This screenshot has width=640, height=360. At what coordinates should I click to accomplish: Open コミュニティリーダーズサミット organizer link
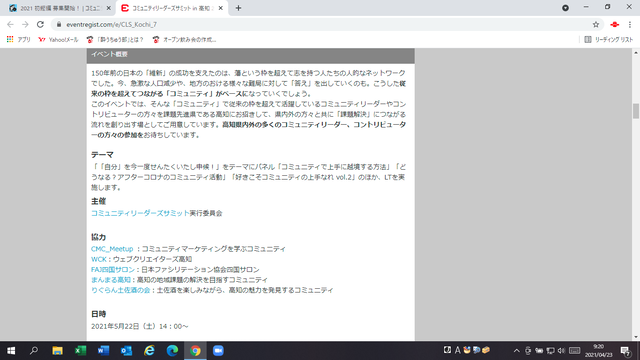click(140, 213)
